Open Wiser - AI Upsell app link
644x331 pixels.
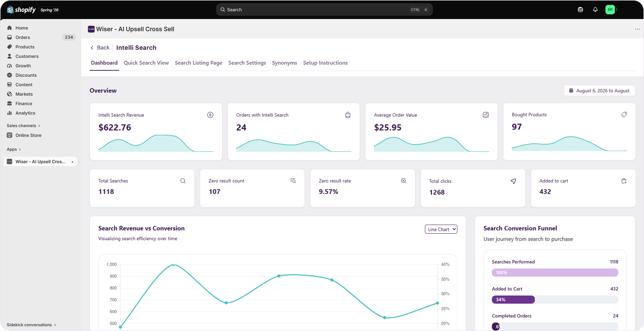40,161
